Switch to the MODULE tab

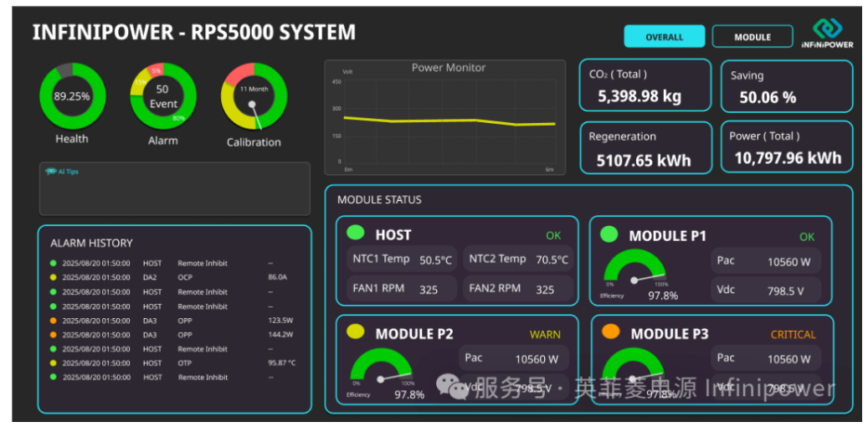coord(752,37)
